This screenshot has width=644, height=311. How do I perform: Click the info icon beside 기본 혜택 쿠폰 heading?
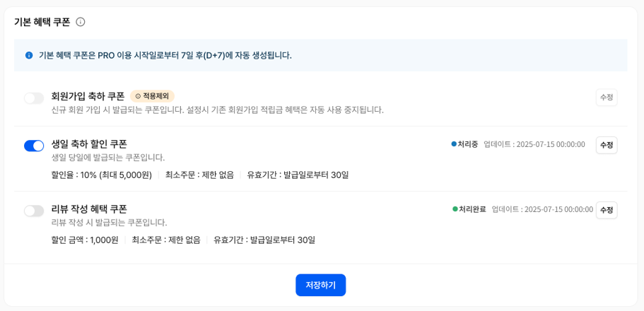(81, 22)
